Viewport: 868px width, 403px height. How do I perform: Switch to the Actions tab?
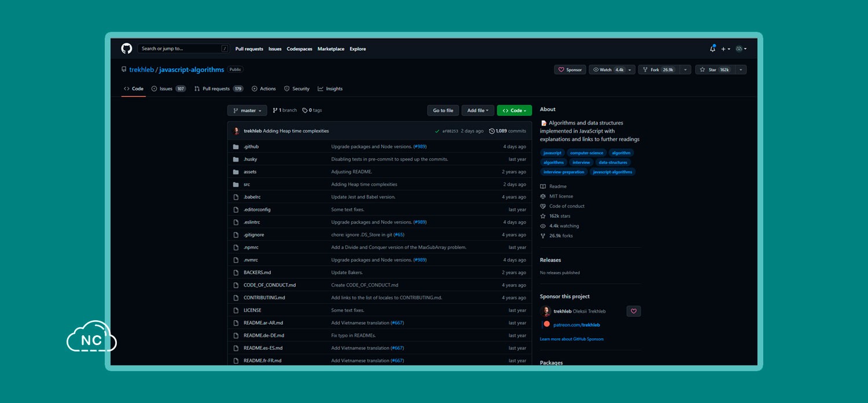264,89
